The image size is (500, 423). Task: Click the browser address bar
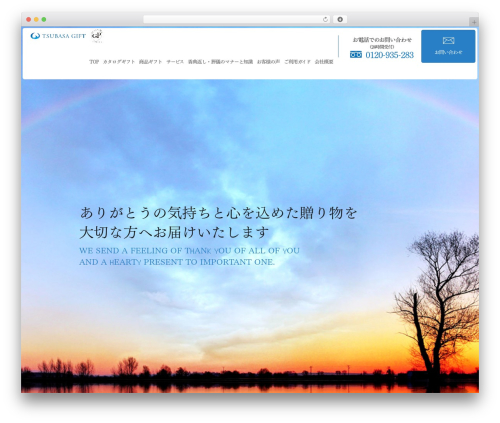tap(237, 19)
